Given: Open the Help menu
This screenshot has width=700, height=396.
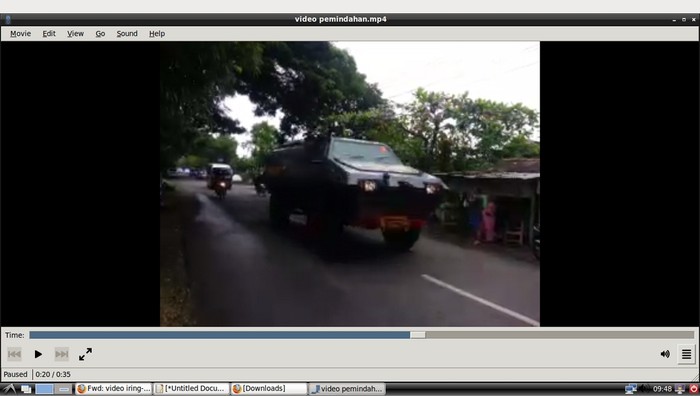Looking at the screenshot, I should [157, 33].
